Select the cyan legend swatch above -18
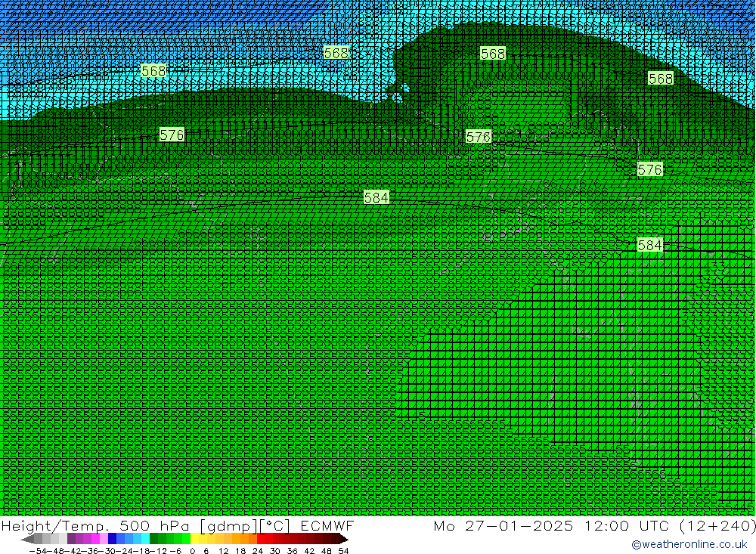Image resolution: width=756 pixels, height=554 pixels. 145,539
